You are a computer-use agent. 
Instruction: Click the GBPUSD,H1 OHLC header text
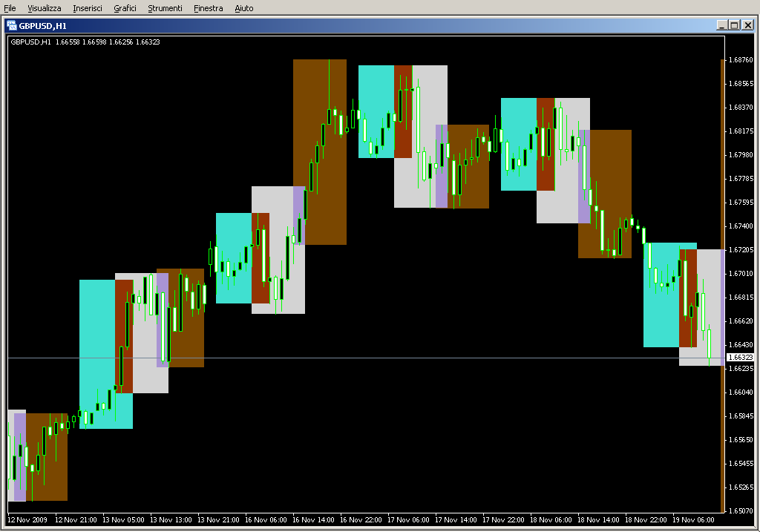[x=85, y=42]
